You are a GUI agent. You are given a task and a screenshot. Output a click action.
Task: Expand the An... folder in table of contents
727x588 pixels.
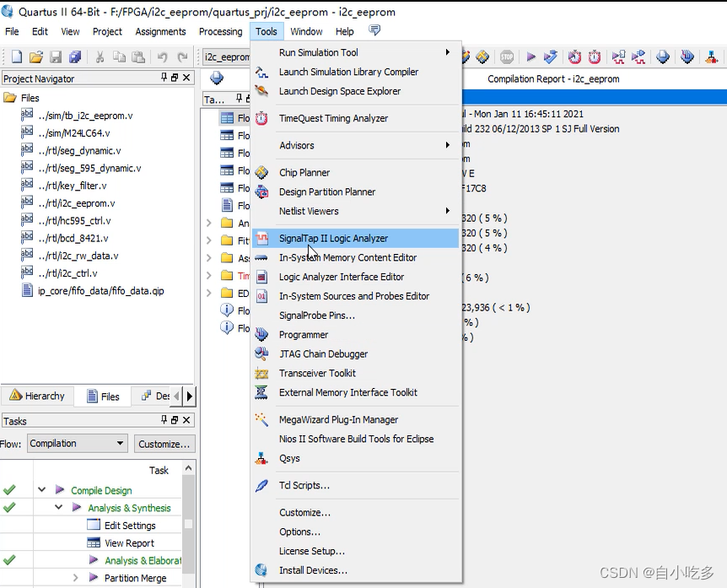coord(209,223)
